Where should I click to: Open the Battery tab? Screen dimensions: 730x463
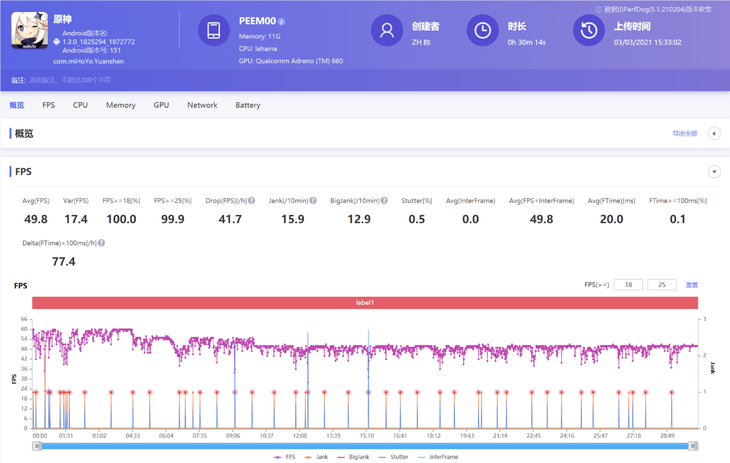coord(247,105)
